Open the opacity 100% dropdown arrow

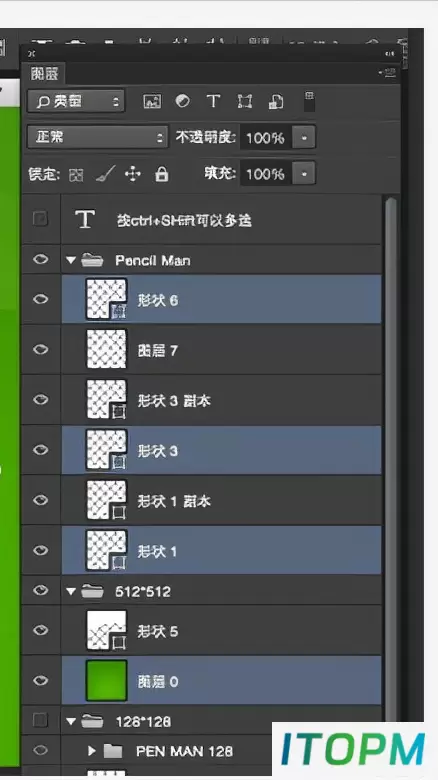(x=304, y=137)
